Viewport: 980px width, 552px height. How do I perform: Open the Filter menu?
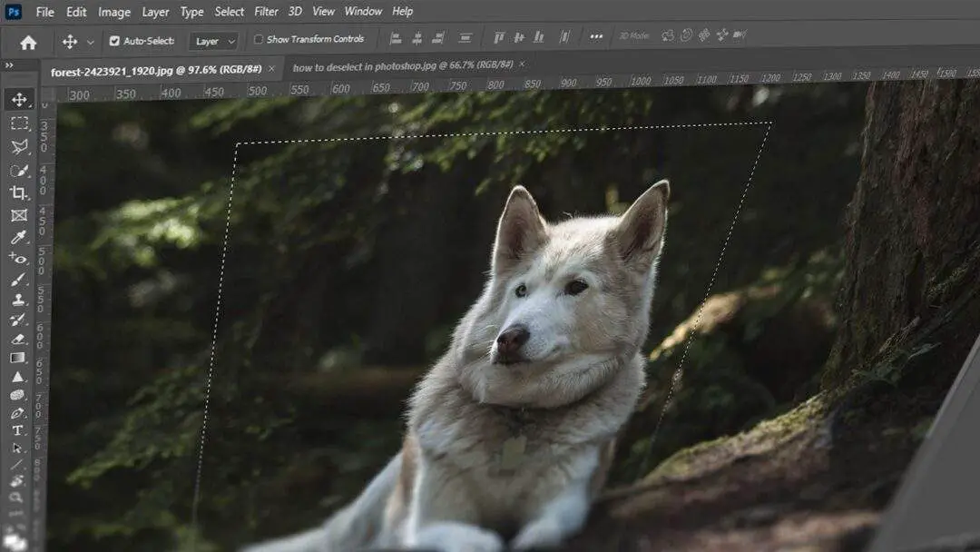point(266,12)
